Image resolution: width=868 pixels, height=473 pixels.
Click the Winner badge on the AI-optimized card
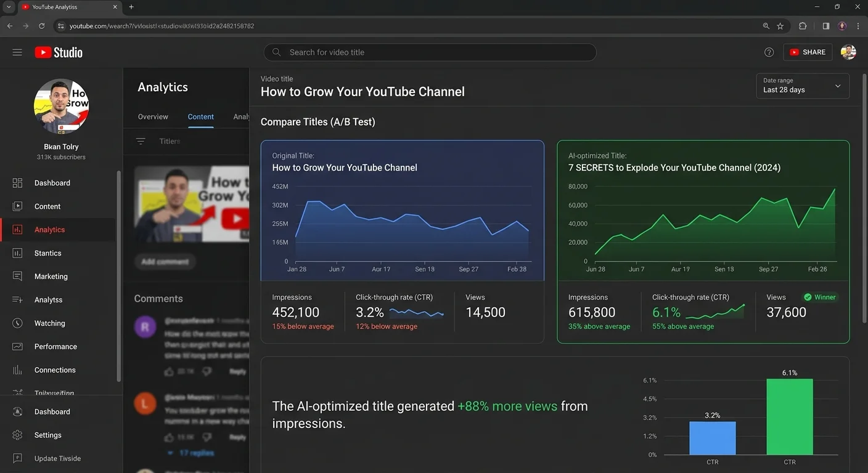(x=819, y=297)
